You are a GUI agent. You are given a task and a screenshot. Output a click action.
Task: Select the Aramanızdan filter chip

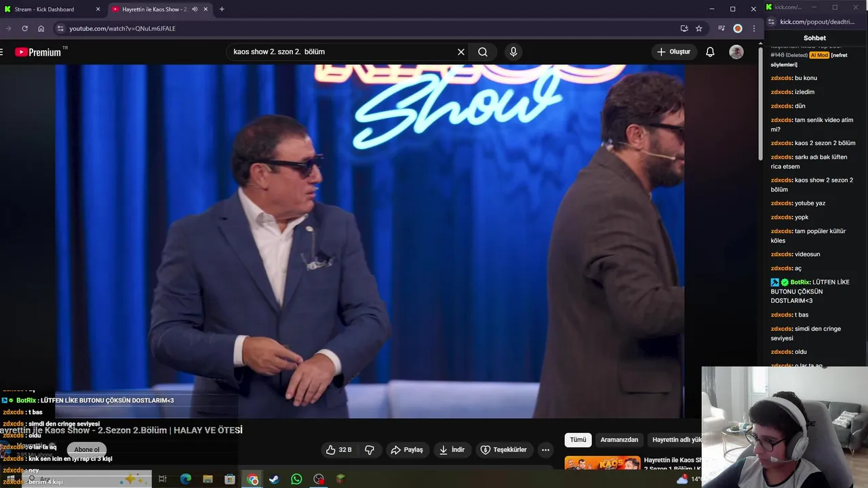click(619, 440)
